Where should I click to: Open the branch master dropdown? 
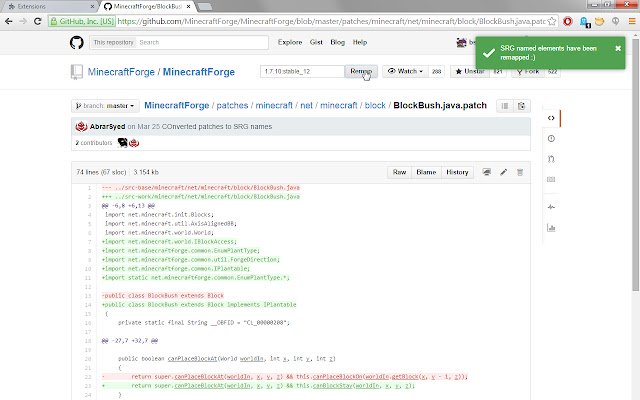(x=105, y=106)
